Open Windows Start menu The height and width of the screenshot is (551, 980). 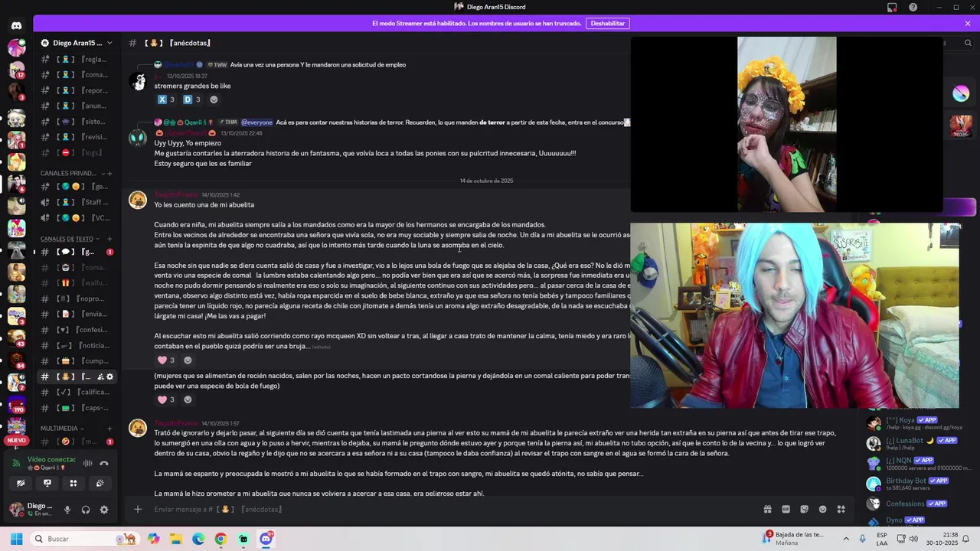16,539
